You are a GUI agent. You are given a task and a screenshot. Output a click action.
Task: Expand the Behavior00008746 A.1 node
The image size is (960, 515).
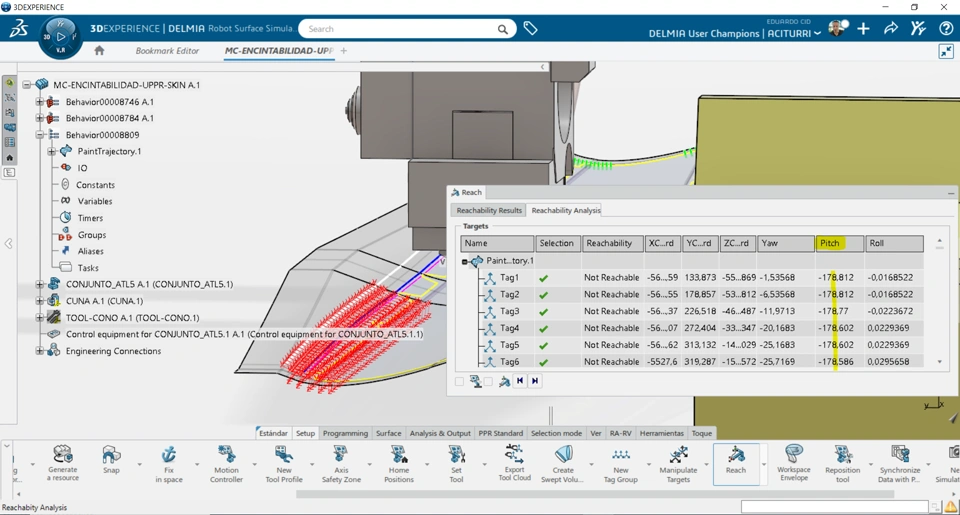(39, 102)
